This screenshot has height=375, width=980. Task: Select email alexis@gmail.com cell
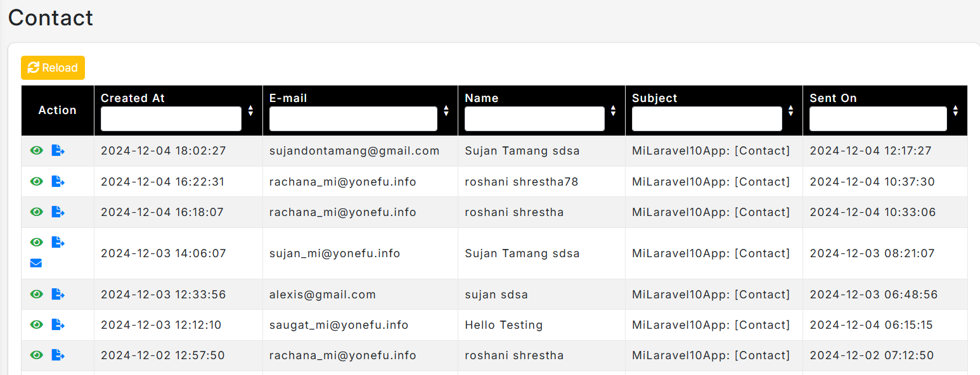(x=323, y=295)
